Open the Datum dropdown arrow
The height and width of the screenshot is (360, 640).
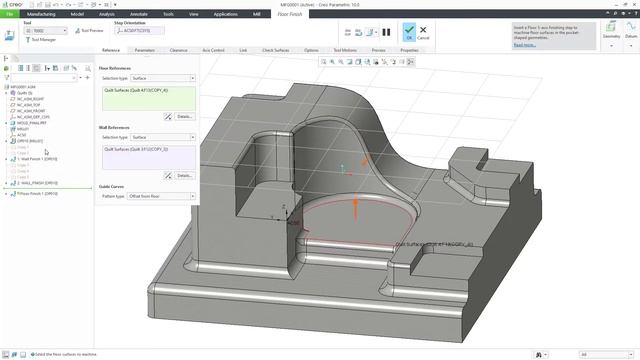click(631, 46)
